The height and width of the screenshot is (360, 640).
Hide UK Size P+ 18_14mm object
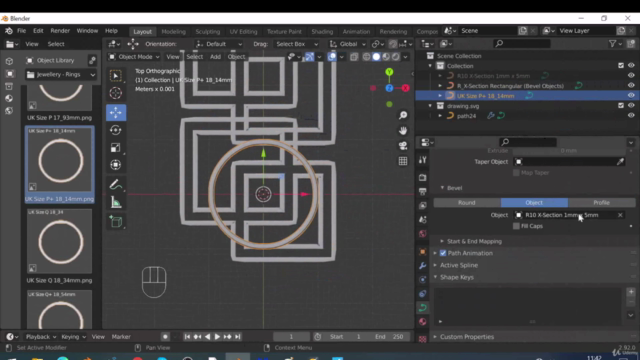[631, 96]
